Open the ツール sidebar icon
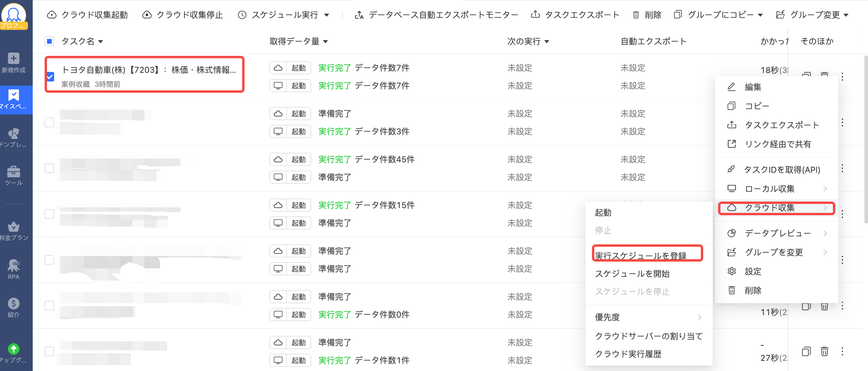Viewport: 868px width, 371px height. (13, 176)
